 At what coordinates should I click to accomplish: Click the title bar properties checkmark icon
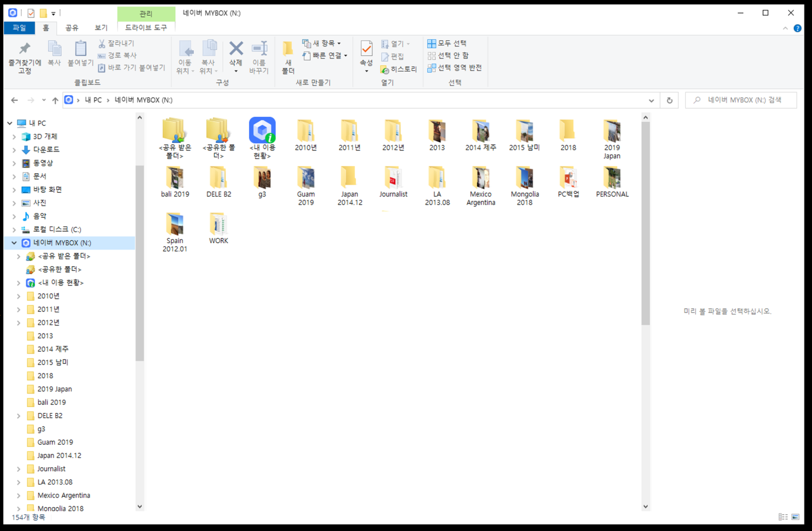click(31, 13)
